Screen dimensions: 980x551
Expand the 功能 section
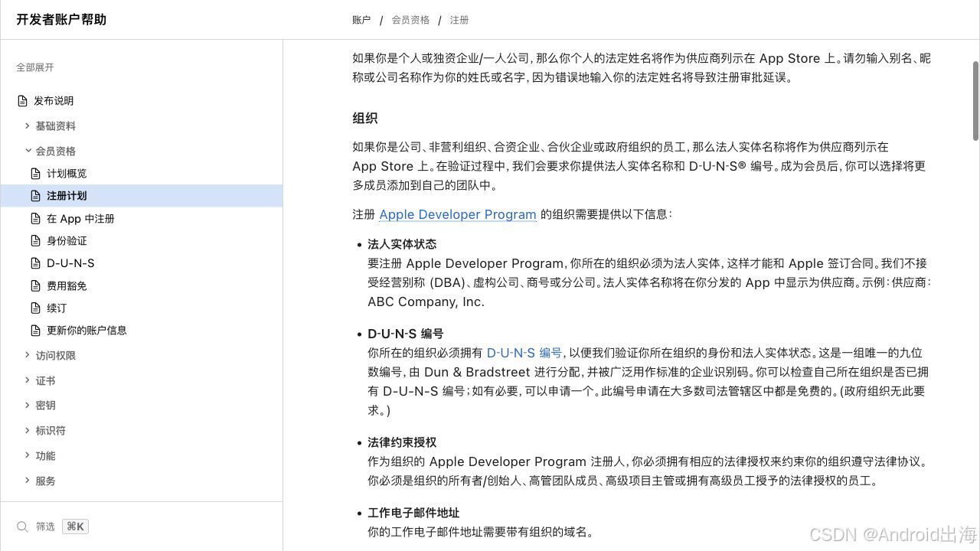point(28,455)
